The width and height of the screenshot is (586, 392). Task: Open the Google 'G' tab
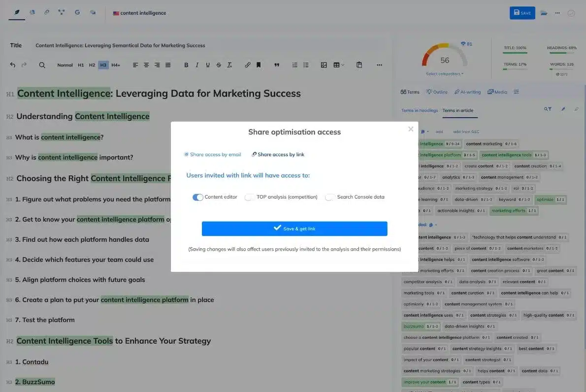point(77,12)
